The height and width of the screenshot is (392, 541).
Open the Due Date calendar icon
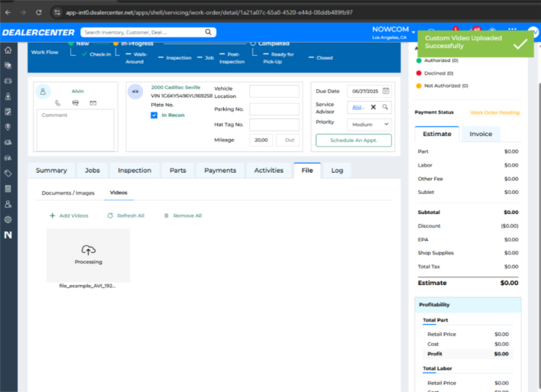point(386,91)
